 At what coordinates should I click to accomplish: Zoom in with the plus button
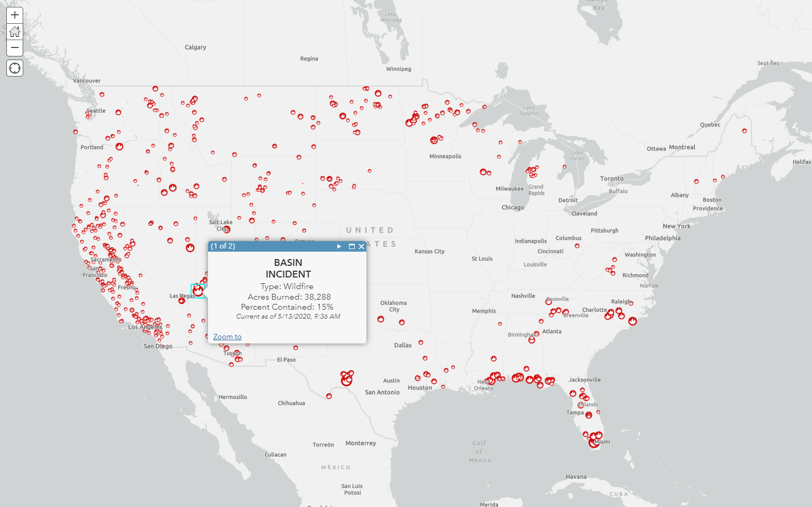click(15, 15)
